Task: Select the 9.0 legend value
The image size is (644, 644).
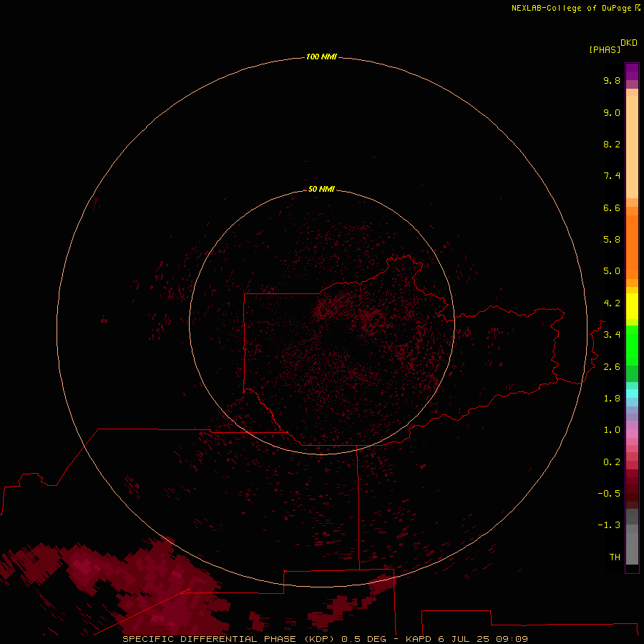Action: pyautogui.click(x=612, y=113)
